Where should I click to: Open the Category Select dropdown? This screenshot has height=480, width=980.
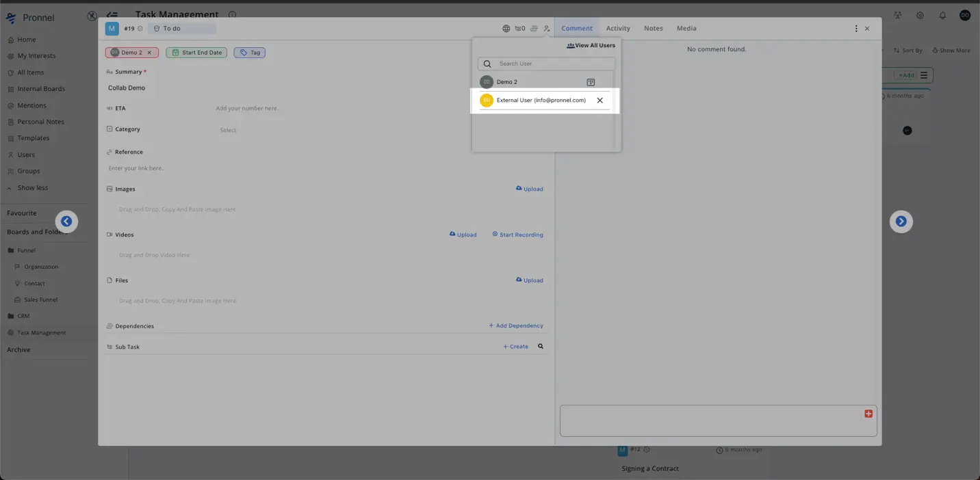point(228,130)
